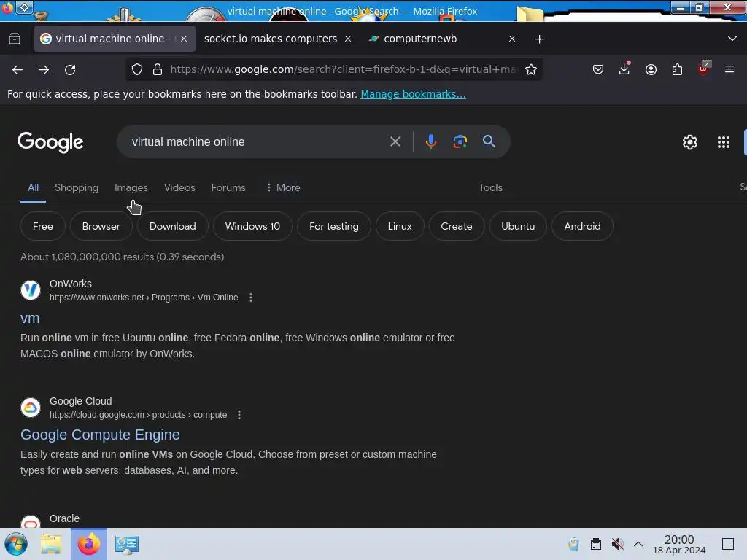Open a new browser tab

pyautogui.click(x=539, y=39)
